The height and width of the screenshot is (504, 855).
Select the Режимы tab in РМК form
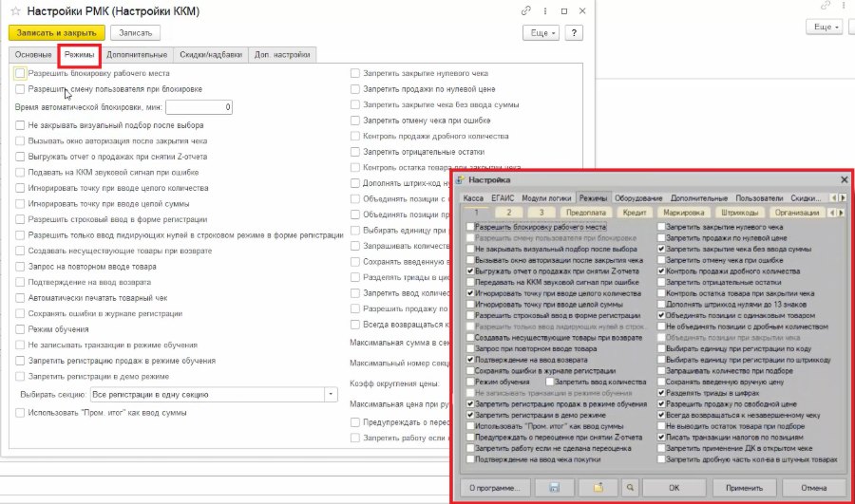point(79,54)
